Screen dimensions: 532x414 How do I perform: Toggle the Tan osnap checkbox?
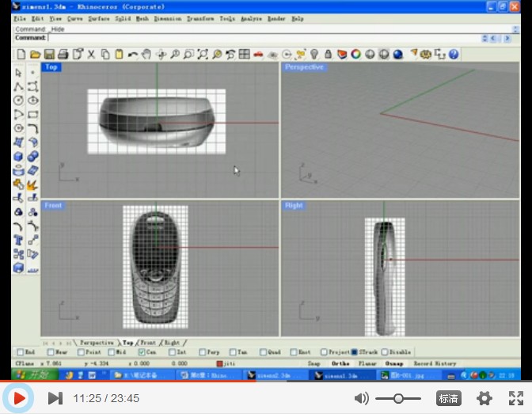(x=233, y=352)
